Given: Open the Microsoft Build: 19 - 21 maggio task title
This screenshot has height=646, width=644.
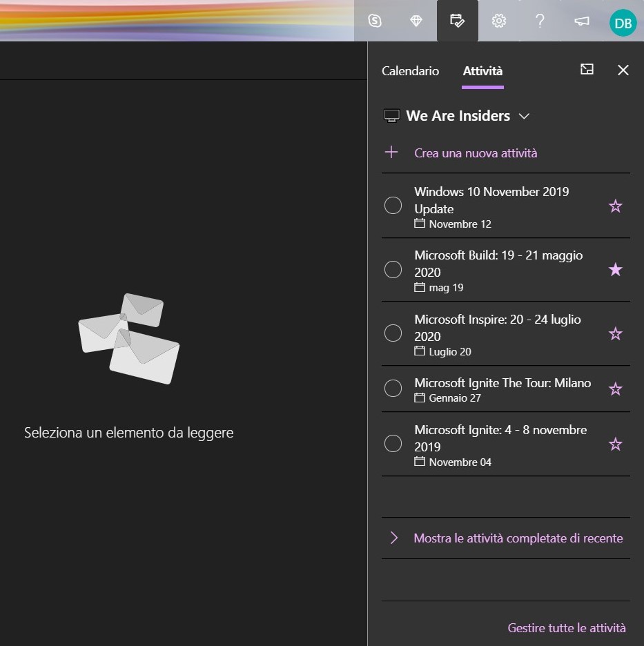Looking at the screenshot, I should click(x=498, y=264).
